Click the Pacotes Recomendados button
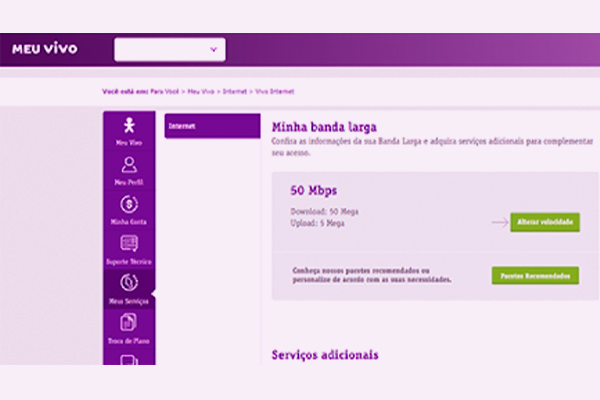Screen dimensions: 600x400 [x=535, y=276]
